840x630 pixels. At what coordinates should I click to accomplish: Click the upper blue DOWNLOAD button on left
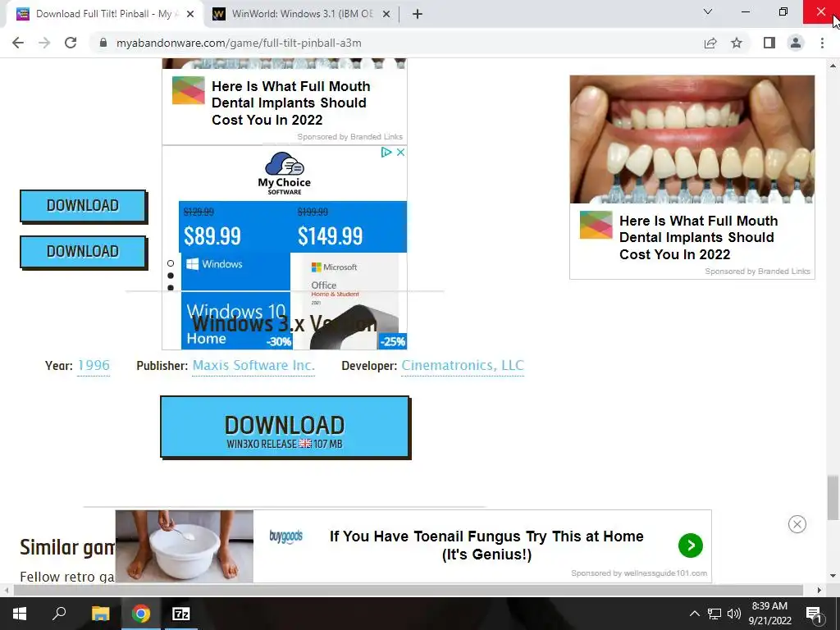tap(83, 206)
